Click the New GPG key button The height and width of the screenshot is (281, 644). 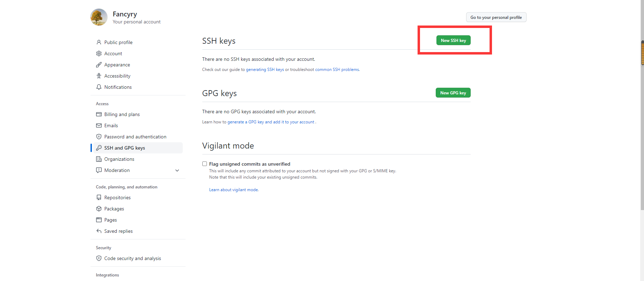pos(453,93)
